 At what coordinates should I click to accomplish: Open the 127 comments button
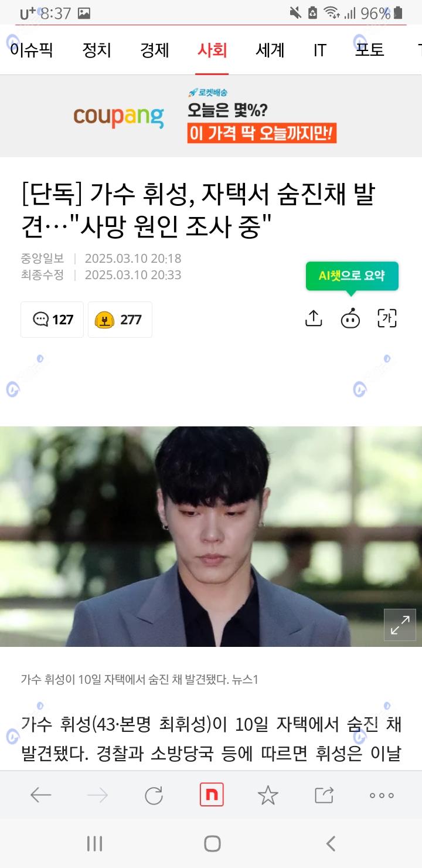(x=52, y=320)
